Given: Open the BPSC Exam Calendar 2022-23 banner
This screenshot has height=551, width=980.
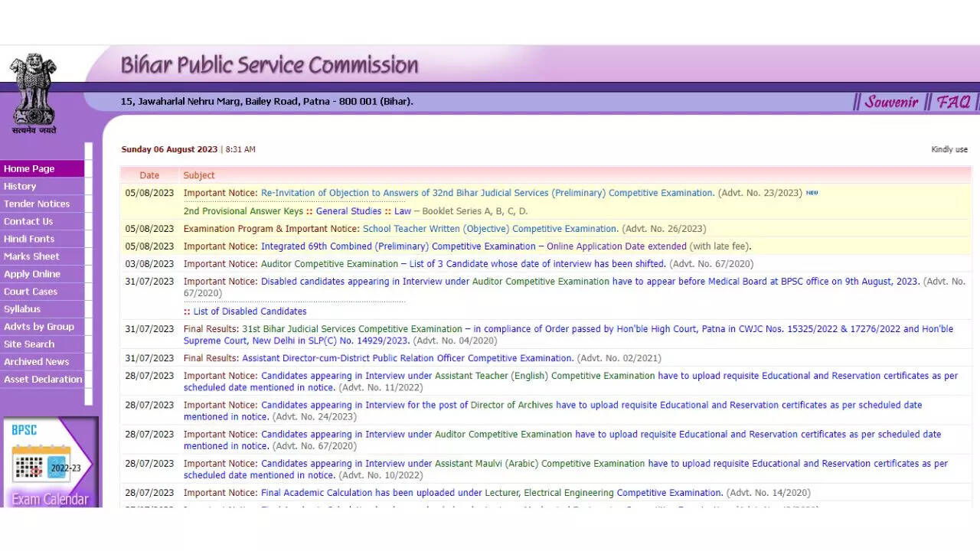Looking at the screenshot, I should 51,463.
